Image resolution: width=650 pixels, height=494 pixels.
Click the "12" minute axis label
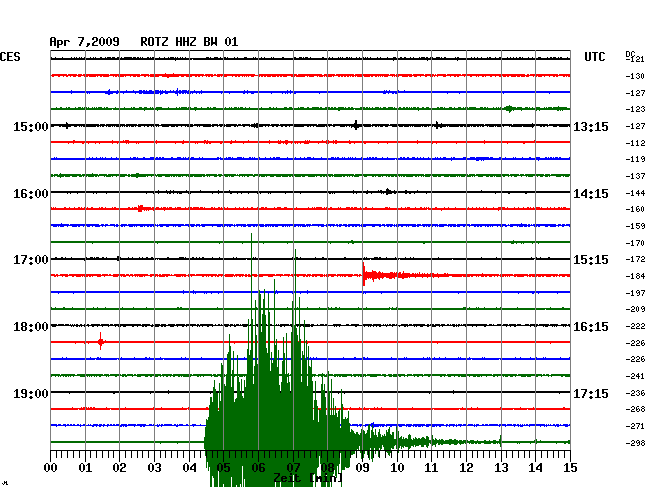[466, 468]
